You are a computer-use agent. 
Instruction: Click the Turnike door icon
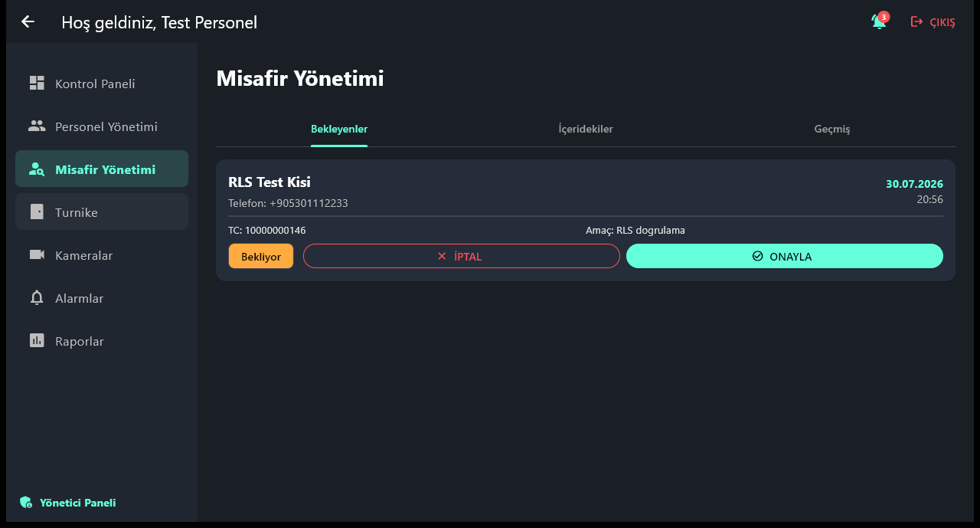point(37,212)
